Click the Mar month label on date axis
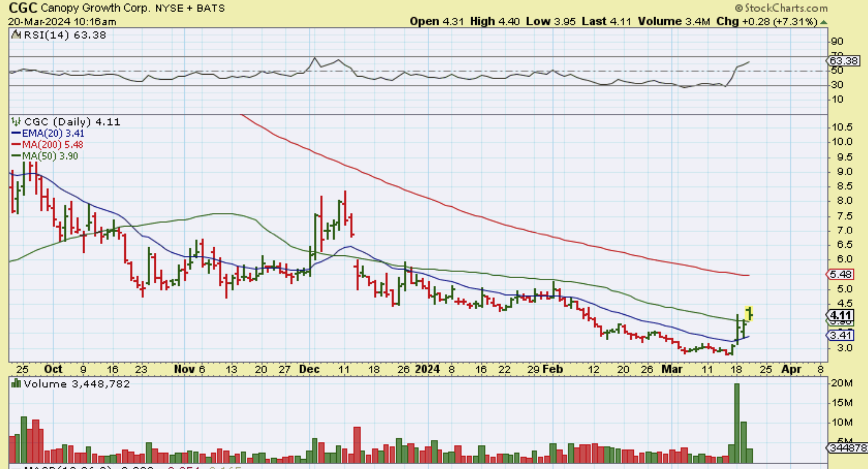 (672, 369)
